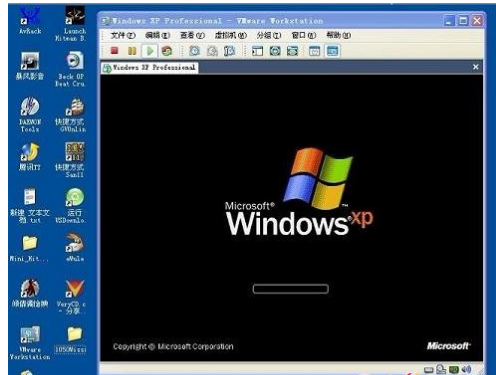Select the 新建 文本文档.txt file icon

coord(30,205)
